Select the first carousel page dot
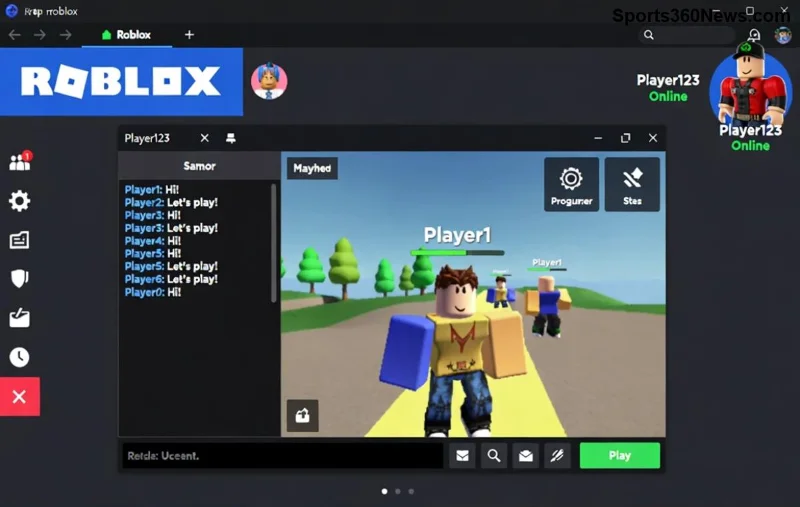Screen dimensions: 800x507 point(384,491)
